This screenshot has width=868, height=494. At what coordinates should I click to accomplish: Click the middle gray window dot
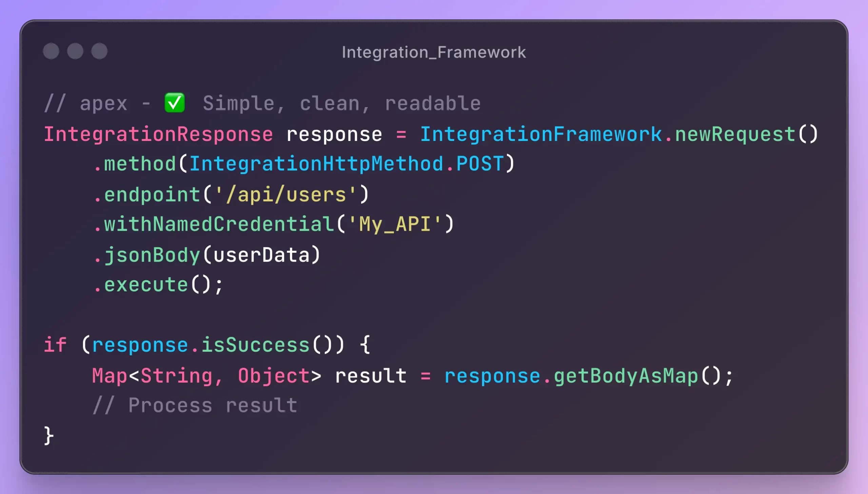pos(75,51)
